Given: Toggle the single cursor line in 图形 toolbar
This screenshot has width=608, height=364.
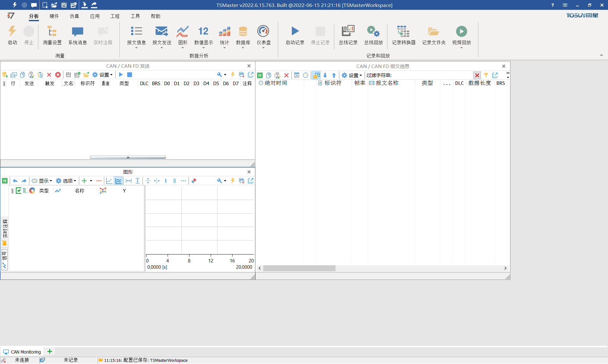Looking at the screenshot, I should coord(166,181).
